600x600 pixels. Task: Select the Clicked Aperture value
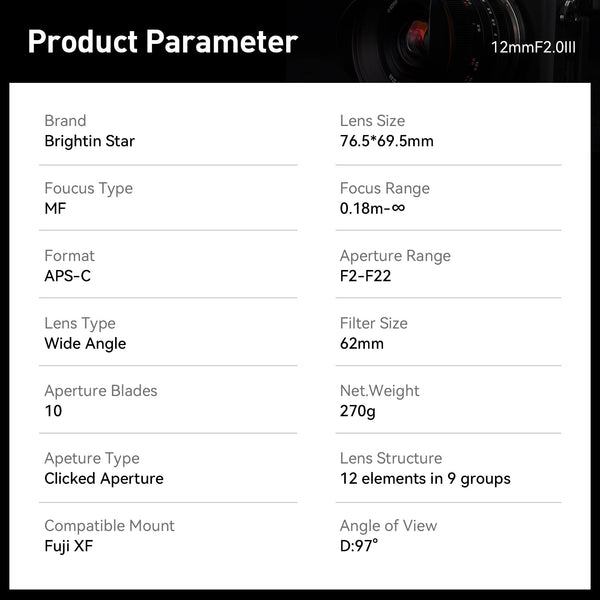point(104,478)
